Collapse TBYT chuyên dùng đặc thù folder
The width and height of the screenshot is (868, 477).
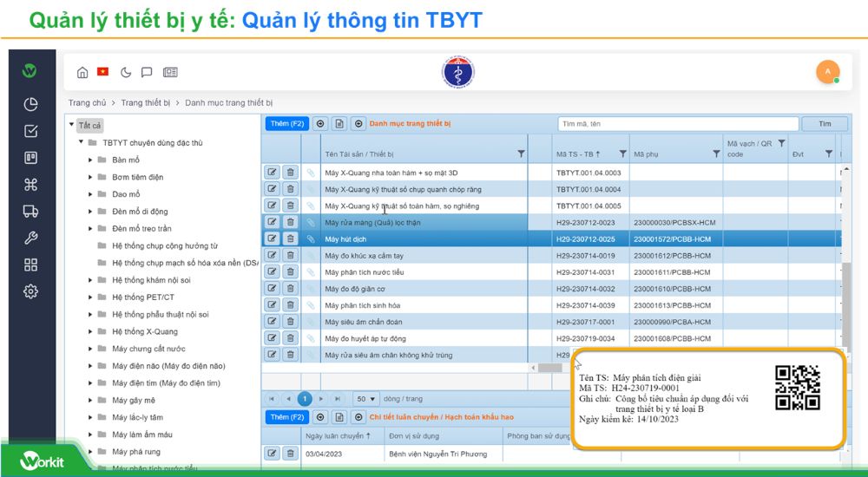coord(81,142)
